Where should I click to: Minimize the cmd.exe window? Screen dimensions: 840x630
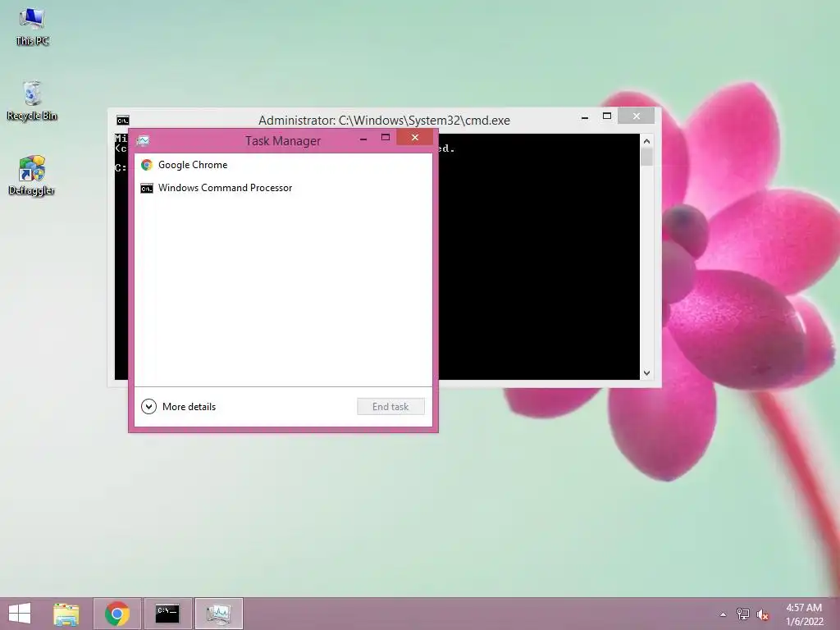tap(585, 116)
